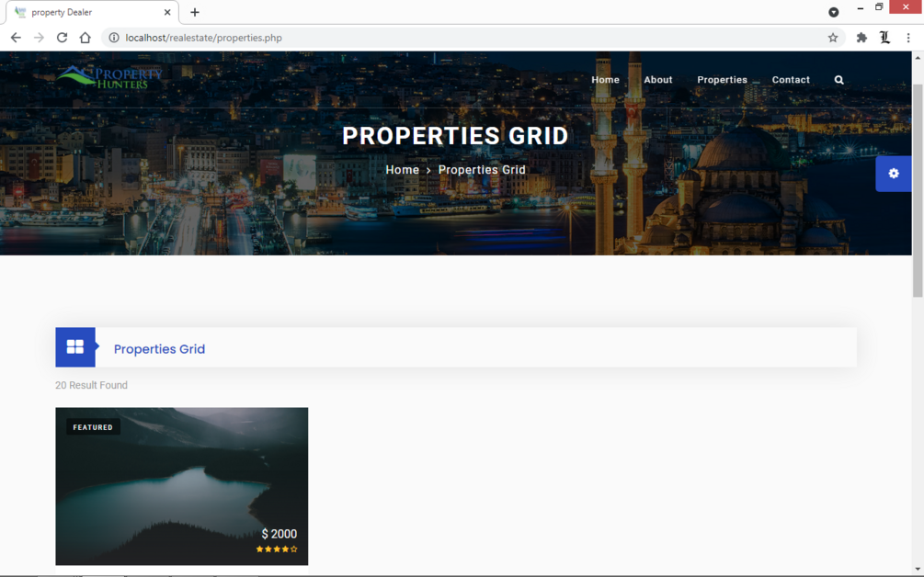Click the 20 Result Found text
This screenshot has width=924, height=577.
(x=91, y=385)
